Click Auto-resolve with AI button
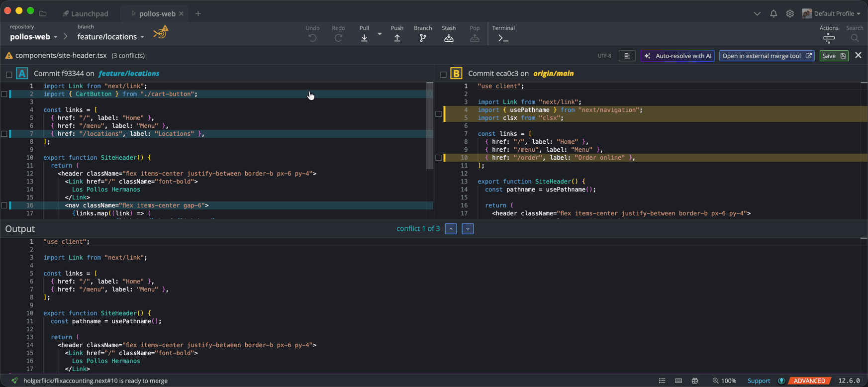The height and width of the screenshot is (387, 868). pos(677,56)
